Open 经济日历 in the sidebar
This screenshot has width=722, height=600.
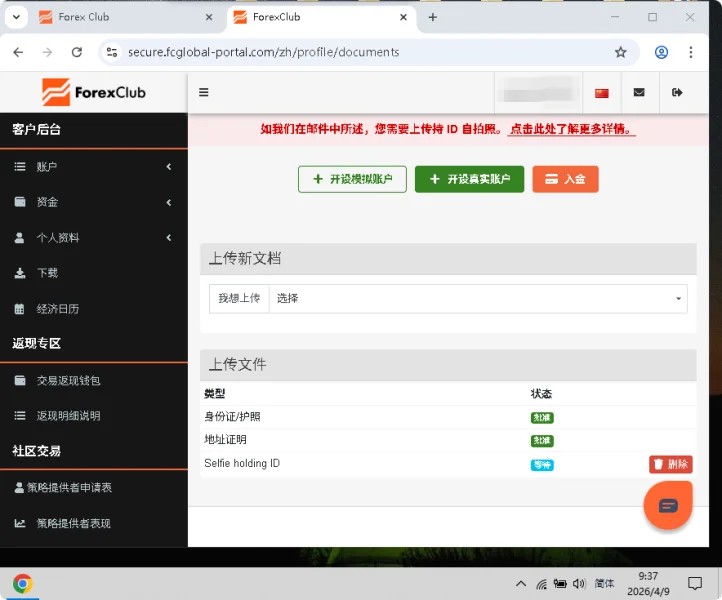tap(94, 309)
